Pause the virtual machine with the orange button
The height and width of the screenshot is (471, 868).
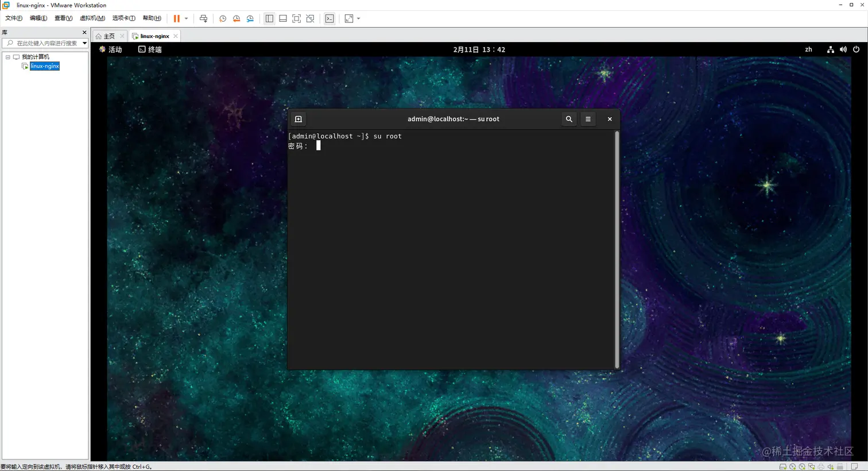pos(177,18)
